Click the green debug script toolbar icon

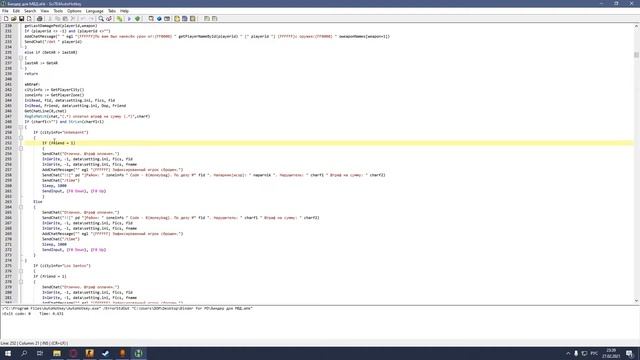(x=138, y=18)
